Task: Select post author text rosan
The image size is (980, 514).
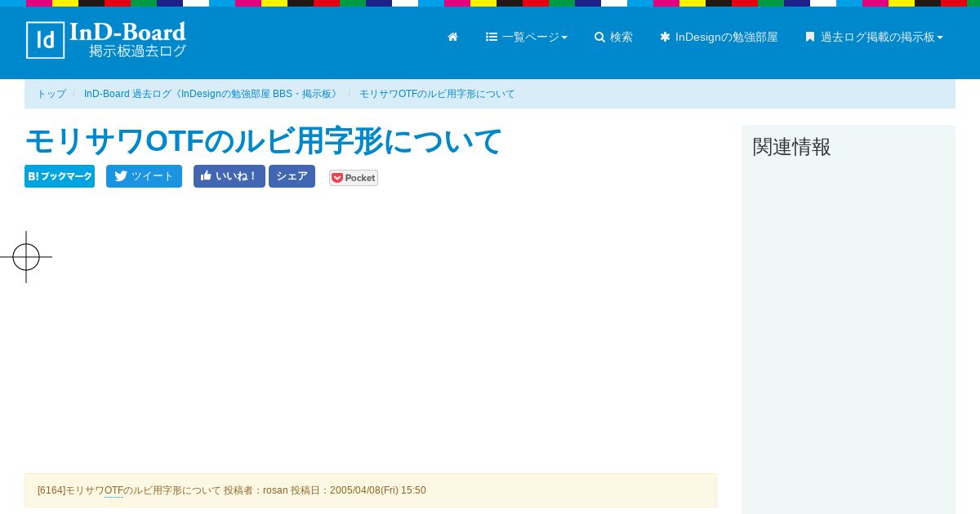Action: tap(275, 490)
